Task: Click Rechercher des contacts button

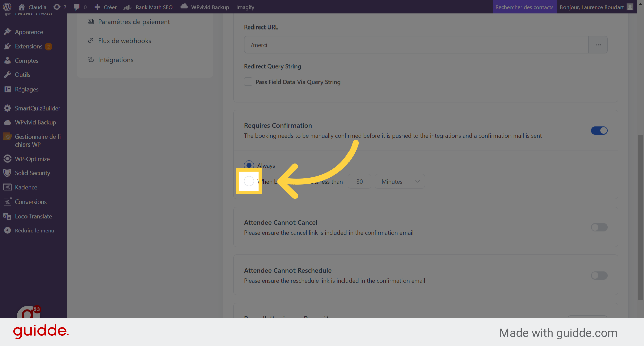Action: coord(525,7)
